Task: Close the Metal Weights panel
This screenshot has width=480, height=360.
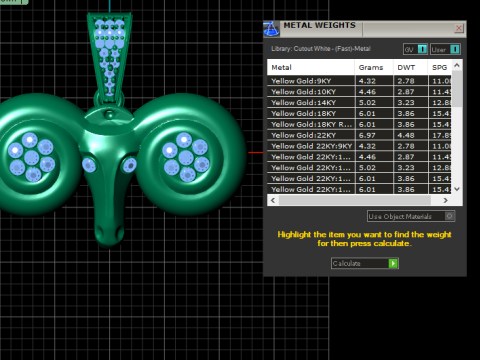Action: click(x=459, y=28)
